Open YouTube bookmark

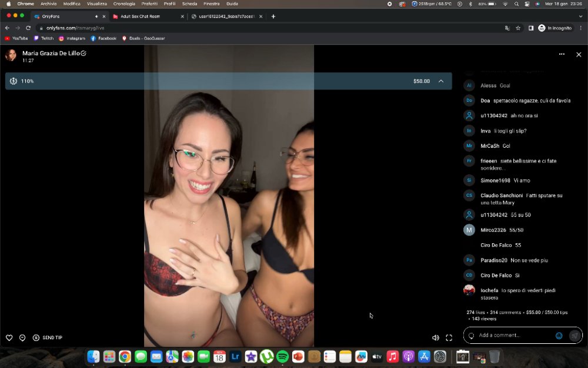tap(16, 38)
